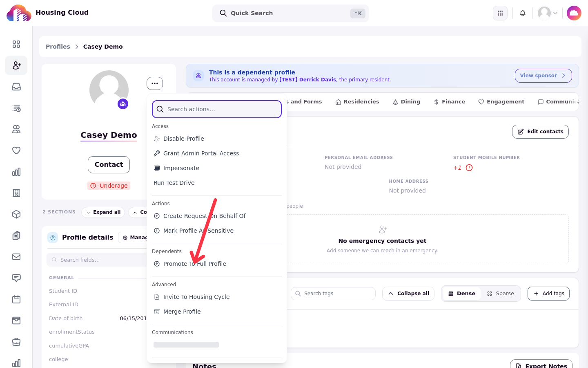Select Invite To Housing Cycle
This screenshot has height=368, width=588.
point(217,297)
